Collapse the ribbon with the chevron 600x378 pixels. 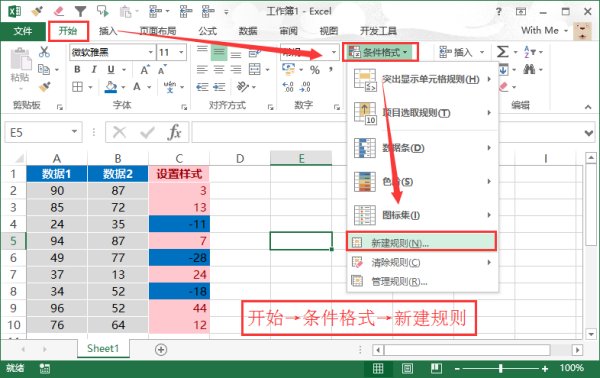point(588,107)
